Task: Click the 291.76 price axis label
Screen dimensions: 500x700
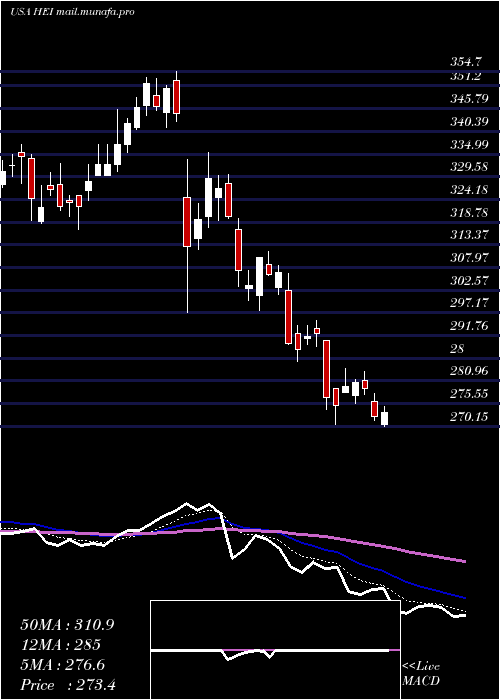Action: pos(469,325)
